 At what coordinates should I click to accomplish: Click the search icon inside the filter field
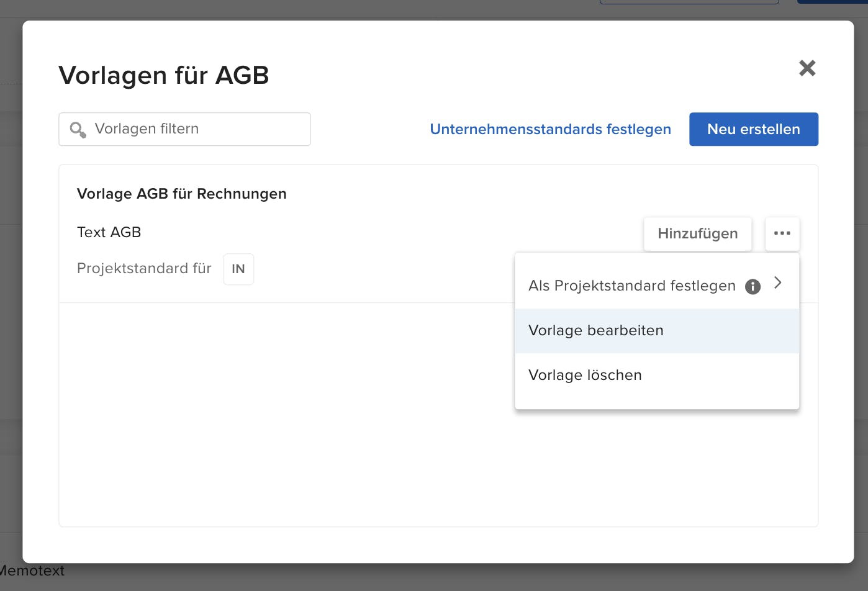(x=78, y=129)
